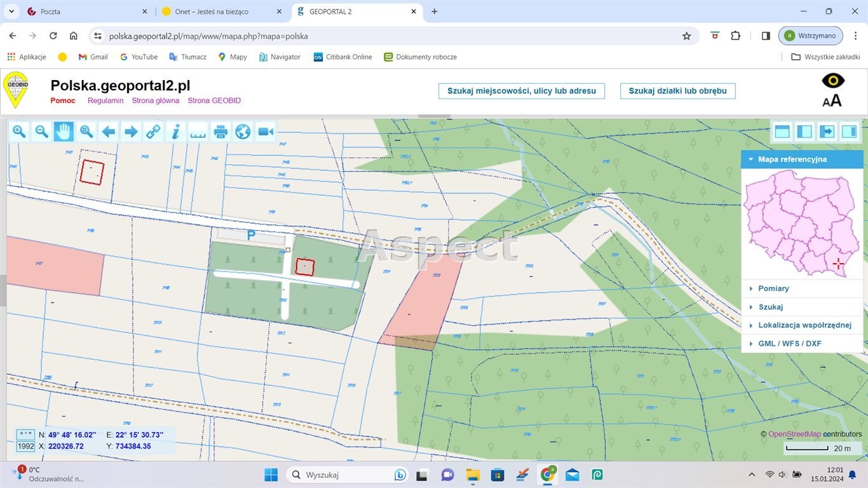Click the video camera icon
The image size is (868, 488).
tap(266, 132)
